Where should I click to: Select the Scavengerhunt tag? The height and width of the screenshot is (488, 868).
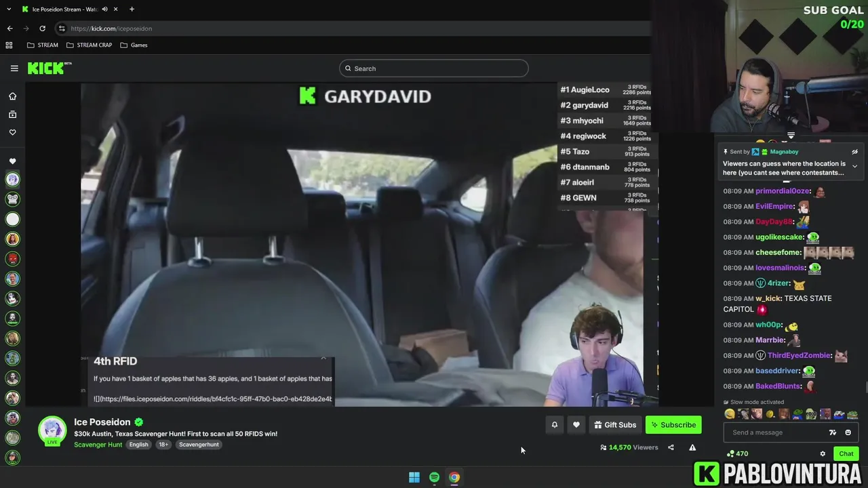click(199, 445)
